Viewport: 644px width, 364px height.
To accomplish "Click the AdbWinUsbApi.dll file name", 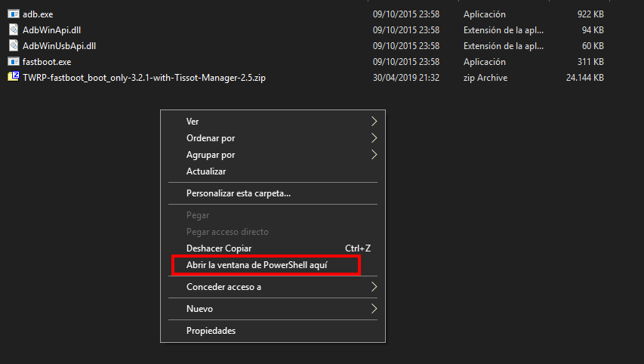I will pos(59,46).
